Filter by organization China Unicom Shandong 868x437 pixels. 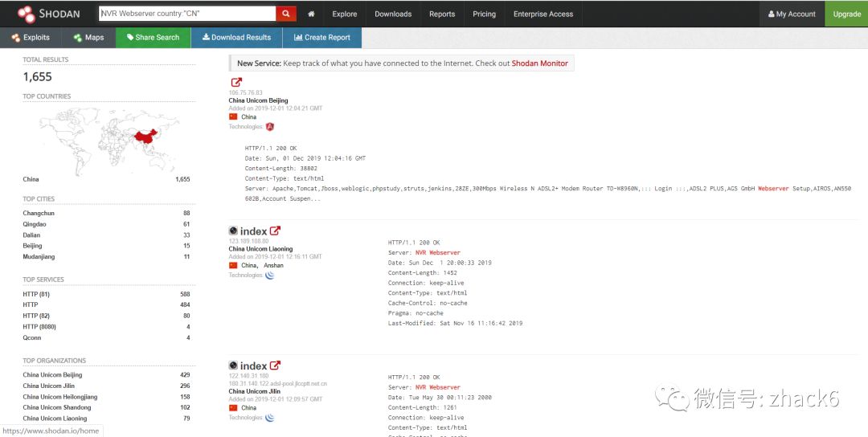pyautogui.click(x=57, y=407)
